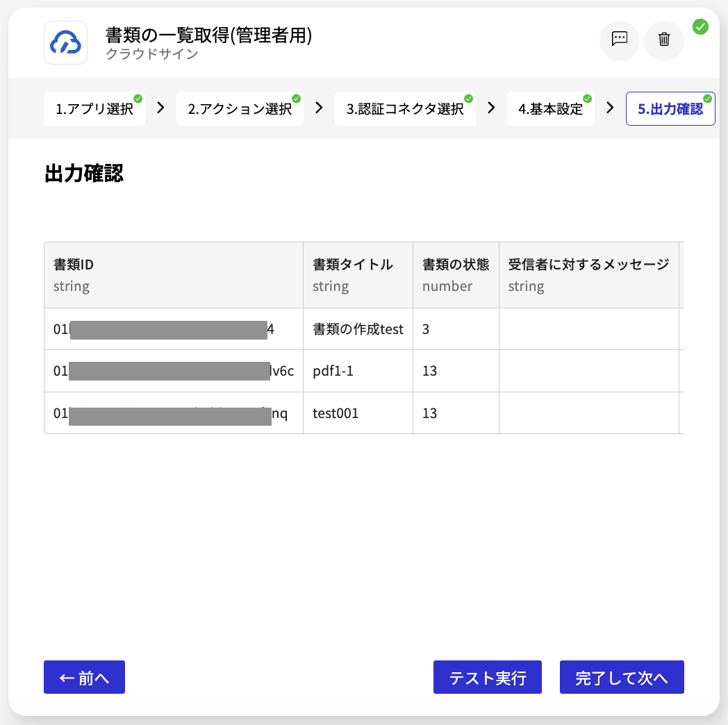Click chevron arrow after 3.認証コネクタ選択

point(491,108)
